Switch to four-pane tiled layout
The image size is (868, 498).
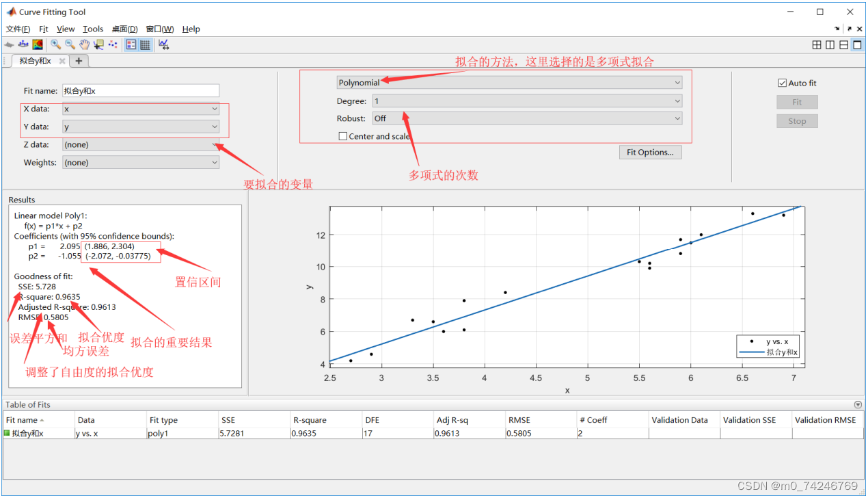tap(817, 44)
